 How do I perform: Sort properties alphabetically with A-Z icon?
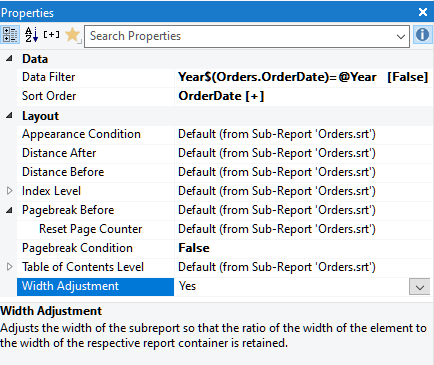[x=31, y=35]
